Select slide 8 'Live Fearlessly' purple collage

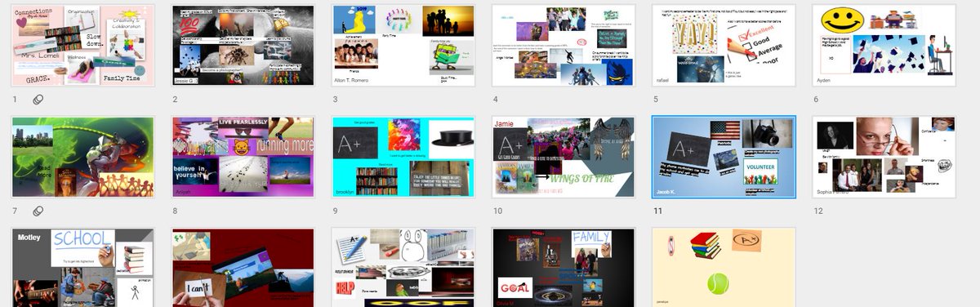coord(243,157)
